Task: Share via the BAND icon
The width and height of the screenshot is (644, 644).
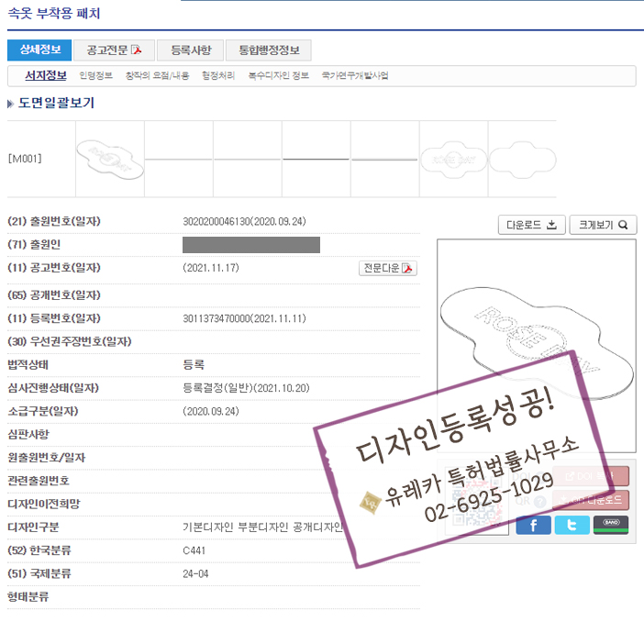Action: [x=611, y=525]
